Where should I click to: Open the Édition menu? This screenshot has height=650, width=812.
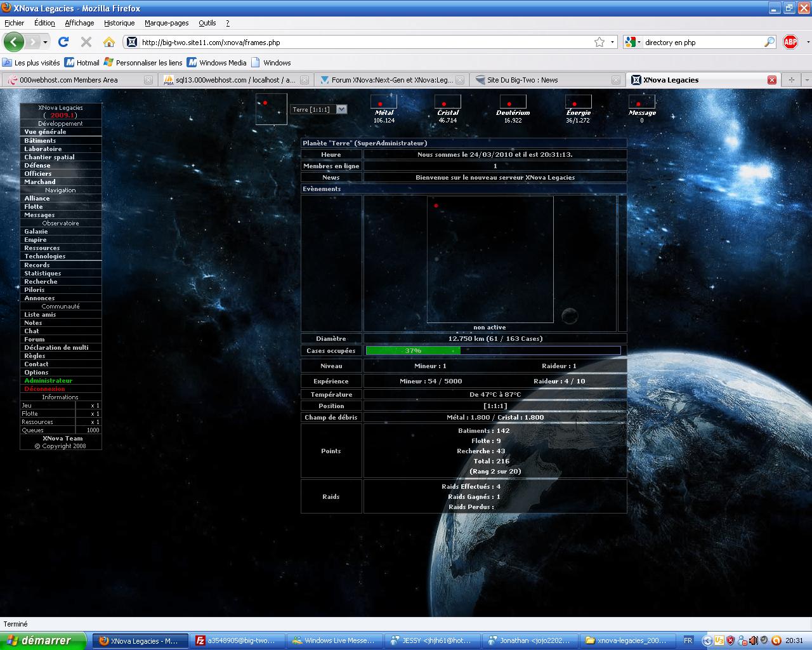(x=44, y=23)
